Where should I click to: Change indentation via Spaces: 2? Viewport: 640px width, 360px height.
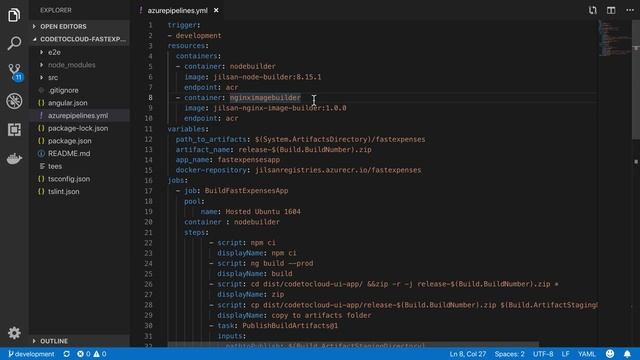click(509, 354)
